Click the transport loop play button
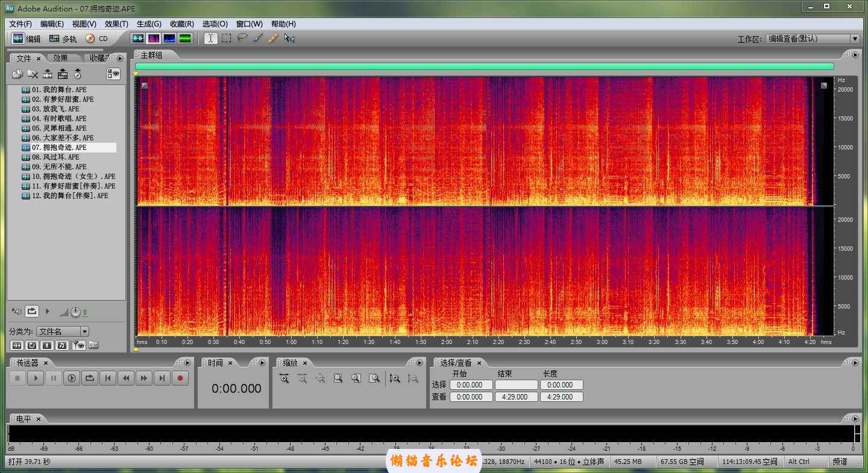Screen dimensions: 868x473 (x=90, y=378)
